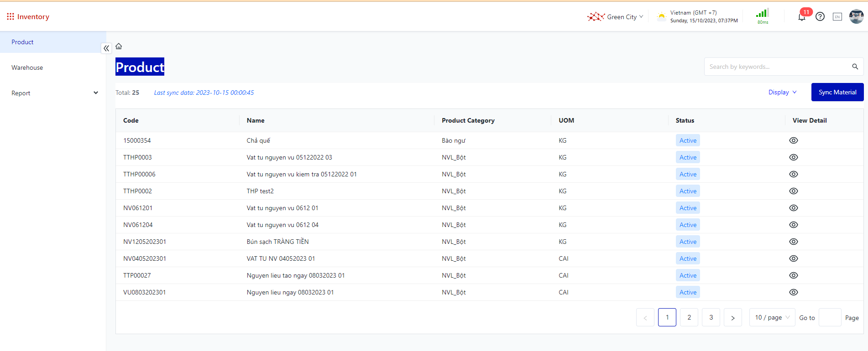Viewport: 868px width, 351px height.
Task: Open the 10 / page size dropdown
Action: point(772,317)
